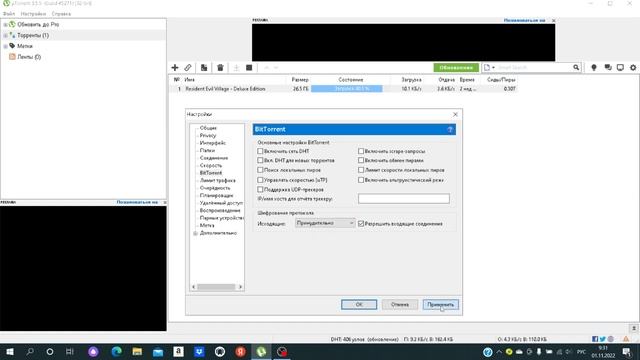Click "Пожаловаться на" link above top ad
This screenshot has width=640, height=360.
click(524, 20)
